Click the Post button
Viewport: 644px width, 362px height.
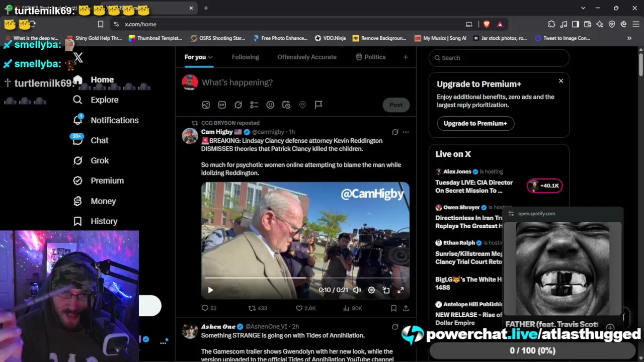click(396, 105)
